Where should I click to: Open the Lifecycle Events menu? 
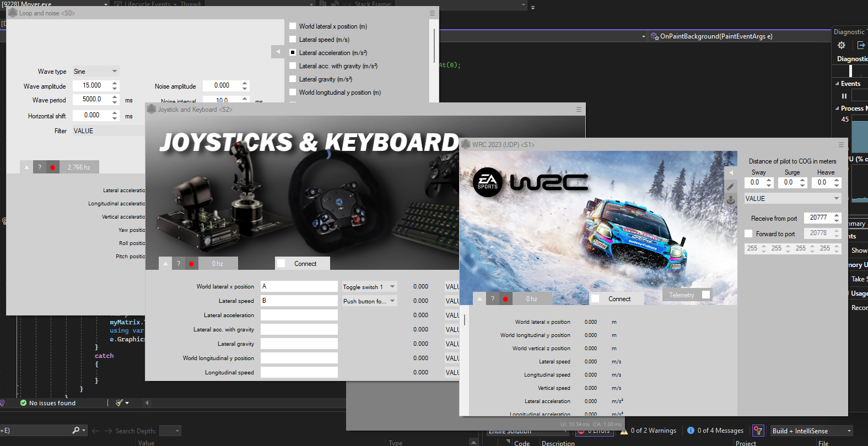[x=145, y=4]
